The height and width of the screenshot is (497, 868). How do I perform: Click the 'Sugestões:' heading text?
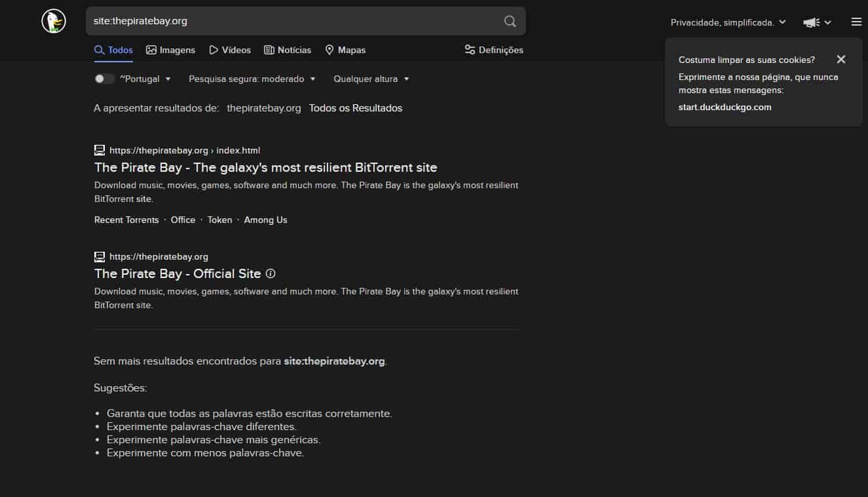click(121, 388)
